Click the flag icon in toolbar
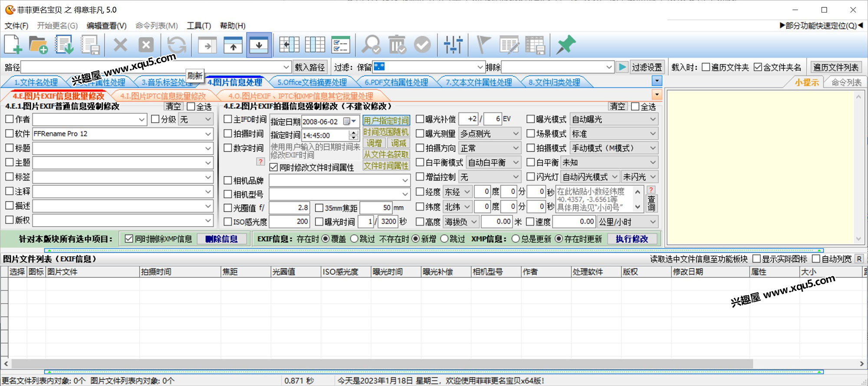Viewport: 868px width, 386px height. 483,45
